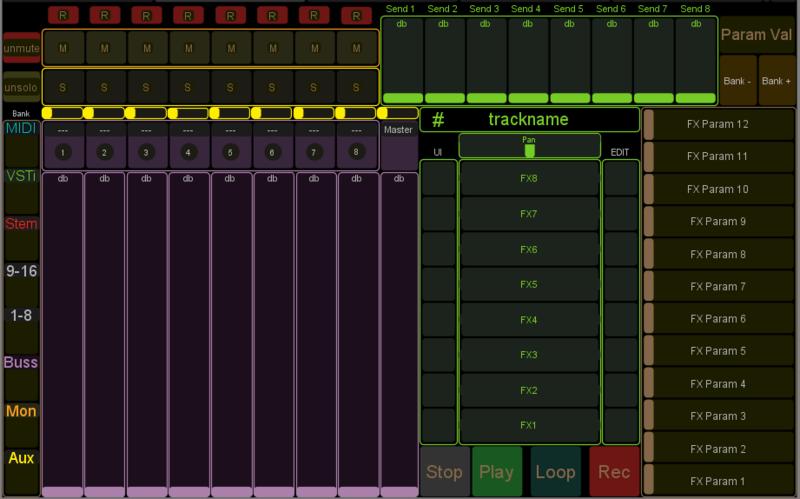Click the Play transport button
This screenshot has width=800, height=499.
[497, 471]
